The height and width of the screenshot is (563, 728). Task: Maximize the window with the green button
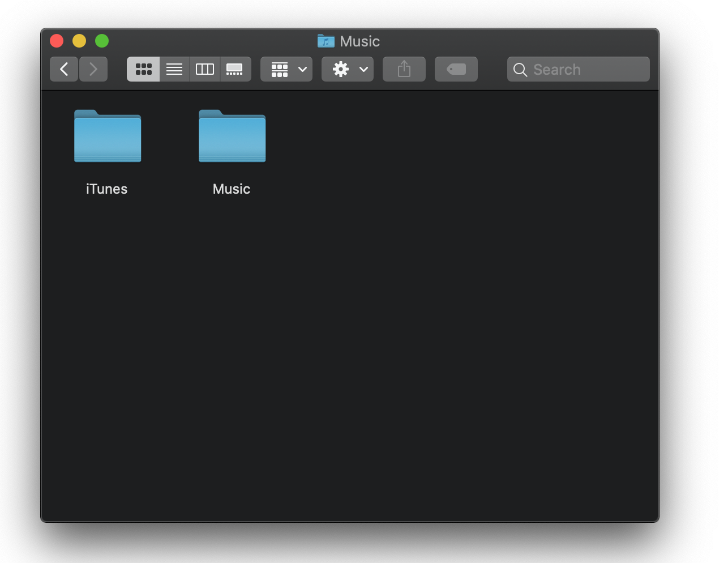pos(102,41)
